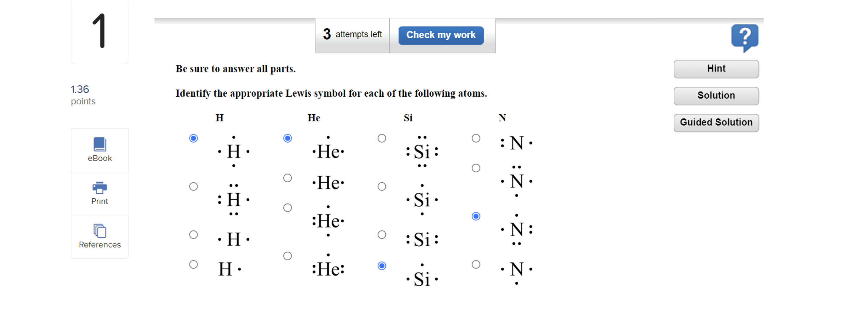The height and width of the screenshot is (314, 868).
Task: Click the Check my work button
Action: (x=441, y=35)
